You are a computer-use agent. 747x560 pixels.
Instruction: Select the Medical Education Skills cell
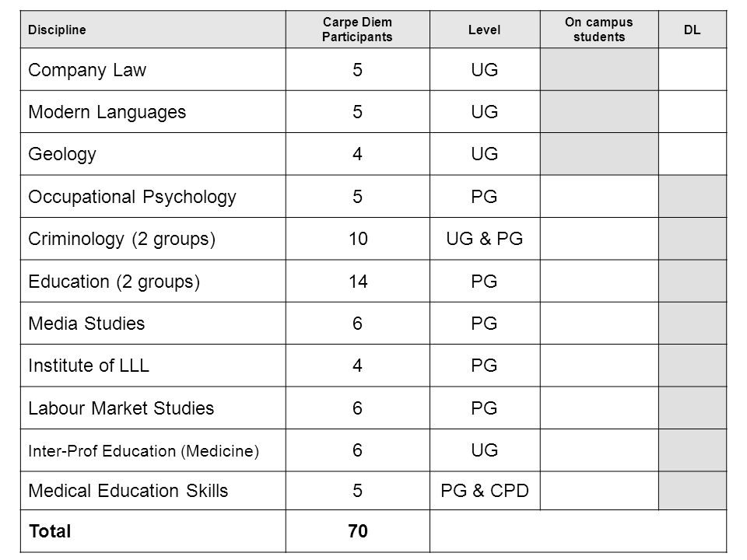coord(153,491)
